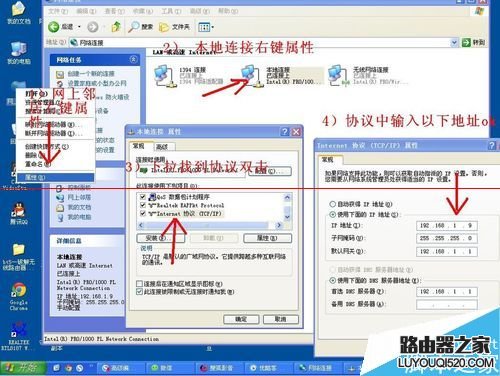Select the 本地连接 network icon
The width and height of the screenshot is (500, 376).
(251, 76)
